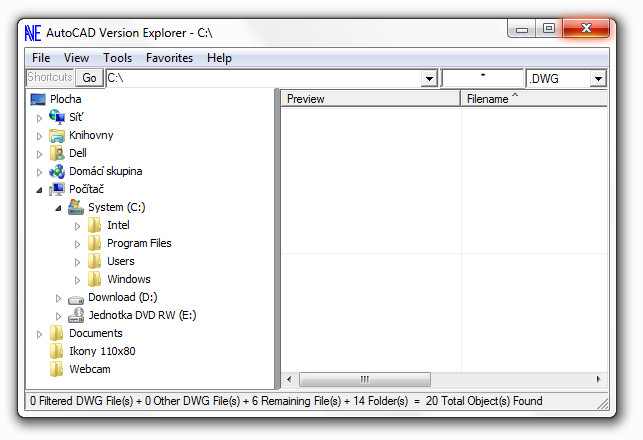Open the Help menu
Screen dimensions: 643x440
tap(219, 58)
